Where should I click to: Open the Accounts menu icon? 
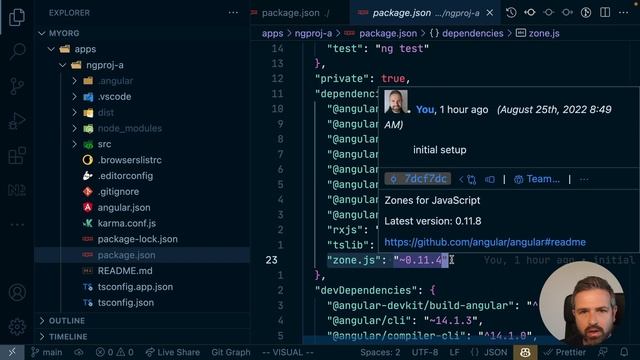pyautogui.click(x=17, y=292)
